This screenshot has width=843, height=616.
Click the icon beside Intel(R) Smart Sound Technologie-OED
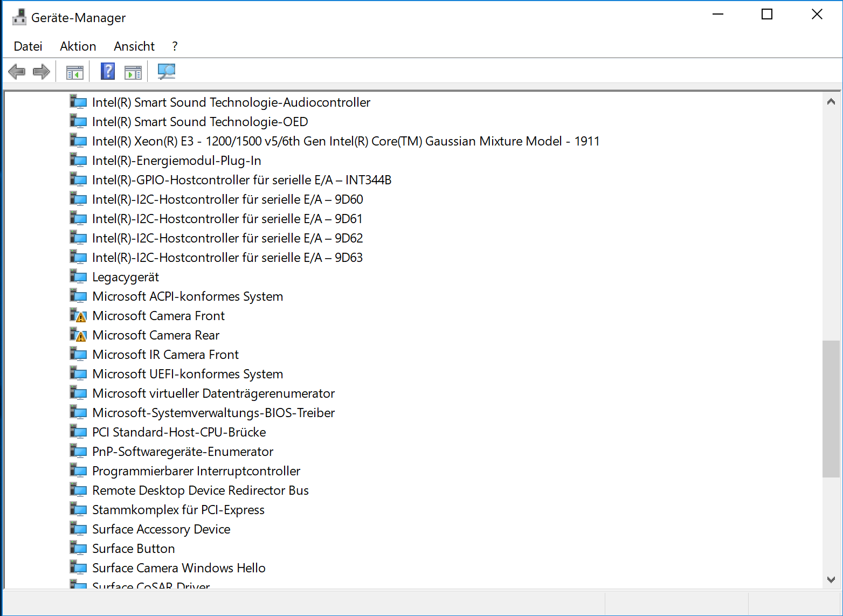78,121
